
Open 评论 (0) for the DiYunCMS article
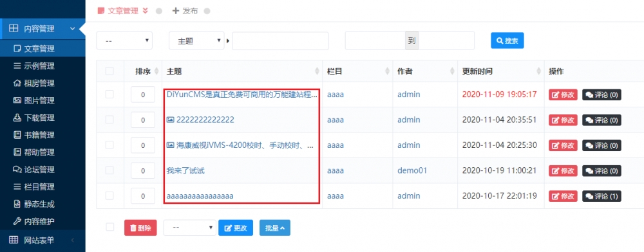tap(601, 94)
